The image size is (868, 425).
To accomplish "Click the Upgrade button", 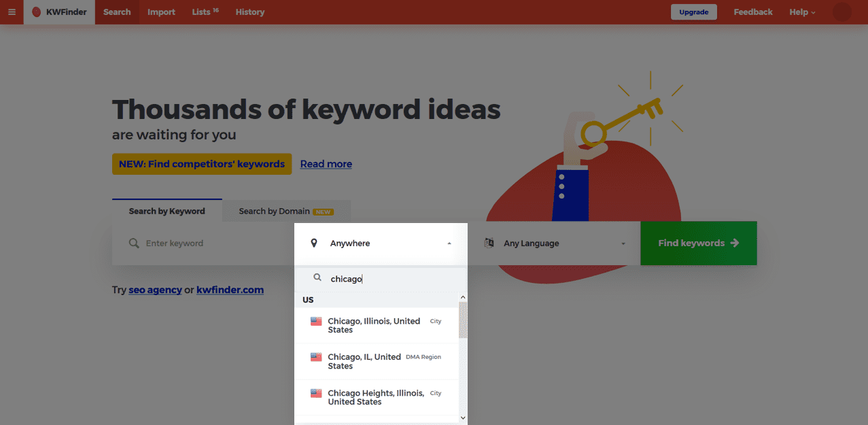I will [693, 12].
